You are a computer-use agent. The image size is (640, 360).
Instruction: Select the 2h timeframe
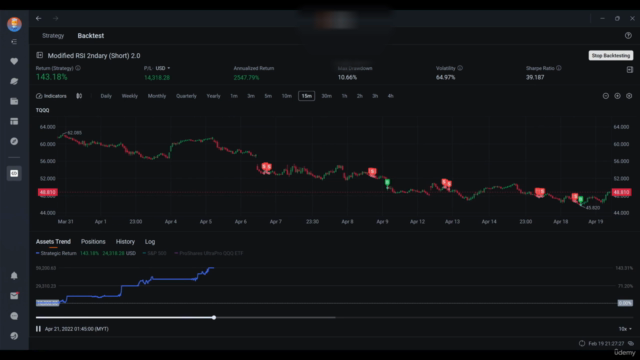pyautogui.click(x=360, y=96)
